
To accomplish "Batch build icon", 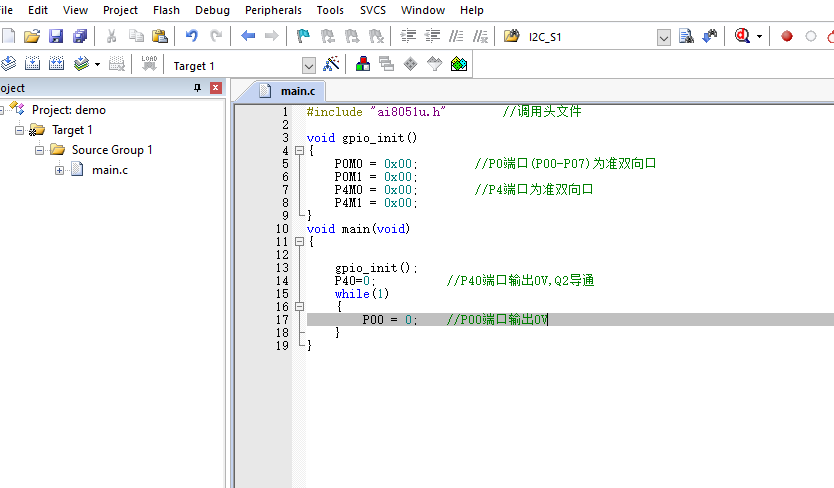I will tap(81, 64).
